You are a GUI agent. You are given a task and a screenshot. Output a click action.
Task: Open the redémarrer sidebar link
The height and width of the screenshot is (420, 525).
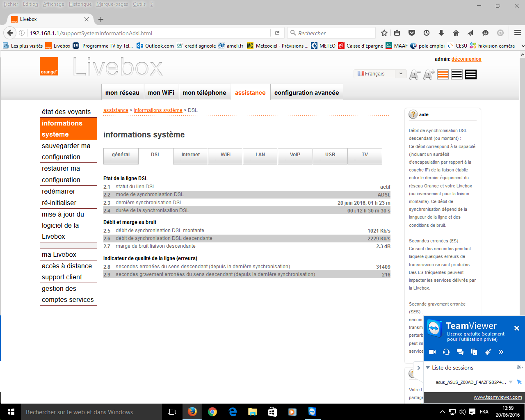click(x=59, y=191)
